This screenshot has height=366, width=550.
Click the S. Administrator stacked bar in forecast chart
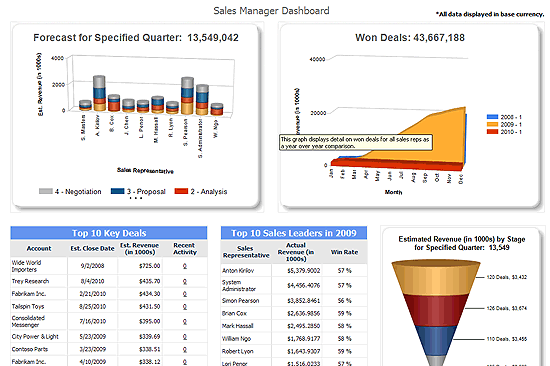(x=202, y=100)
